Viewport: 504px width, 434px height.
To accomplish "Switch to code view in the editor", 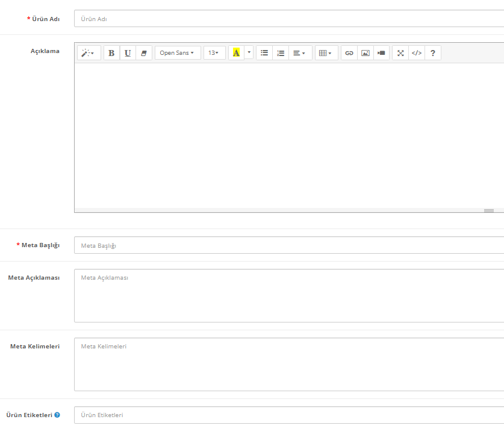I will (x=417, y=53).
